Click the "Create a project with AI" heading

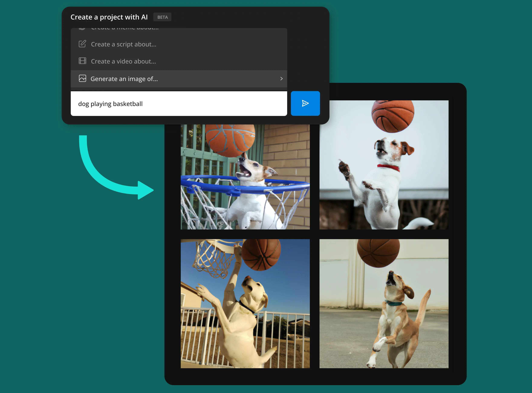click(x=109, y=17)
